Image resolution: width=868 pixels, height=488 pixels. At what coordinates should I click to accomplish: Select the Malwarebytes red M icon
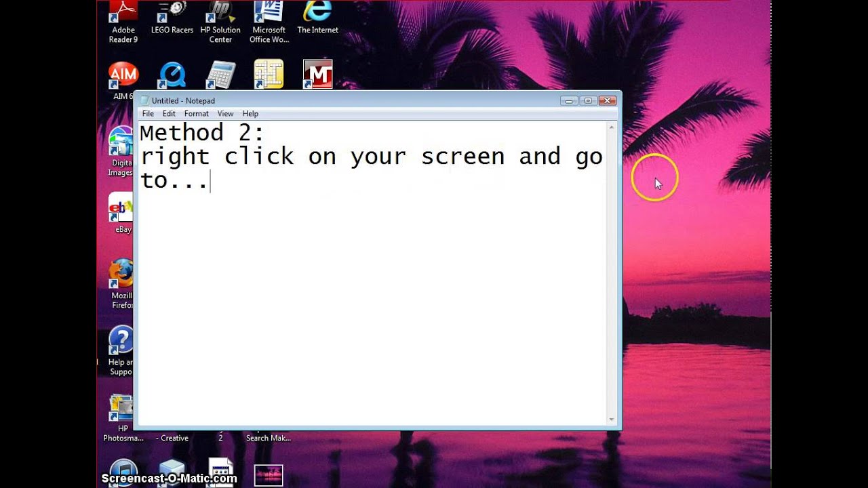[x=317, y=75]
